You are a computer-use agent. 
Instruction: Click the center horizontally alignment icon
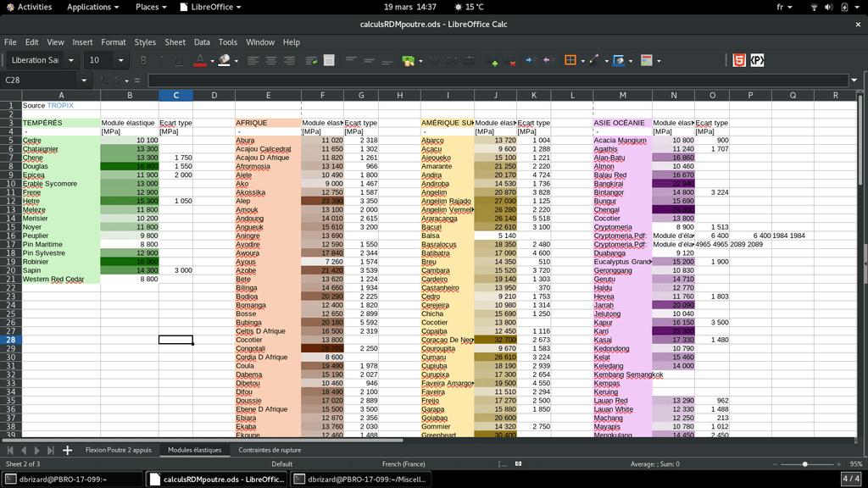click(271, 60)
